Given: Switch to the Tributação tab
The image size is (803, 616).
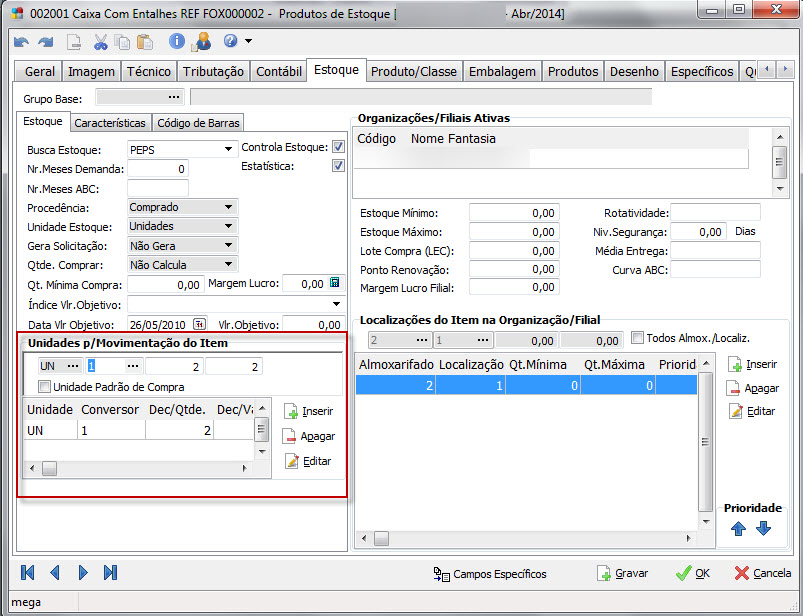Looking at the screenshot, I should 213,72.
